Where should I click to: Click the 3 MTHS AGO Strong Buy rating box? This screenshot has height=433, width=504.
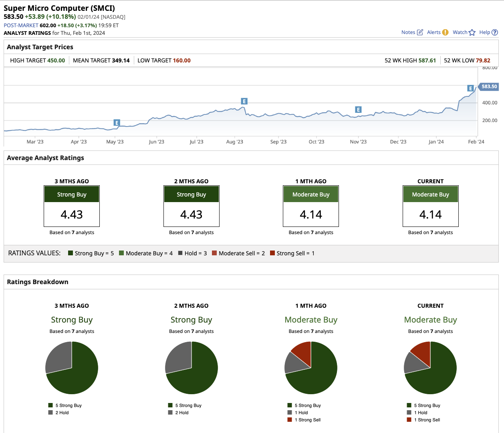point(72,206)
